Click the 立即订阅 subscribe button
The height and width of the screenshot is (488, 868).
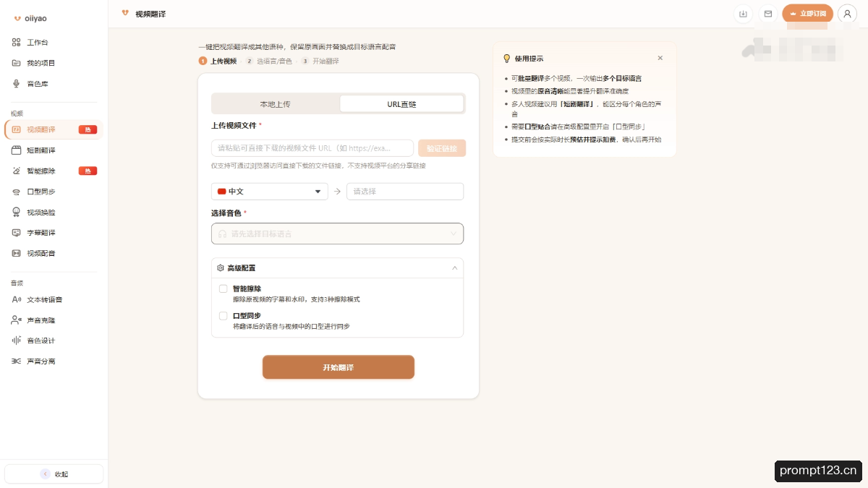(807, 14)
